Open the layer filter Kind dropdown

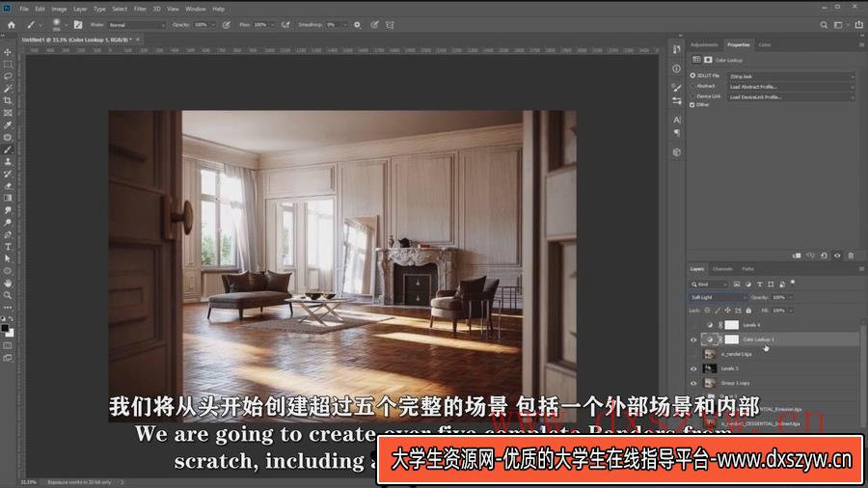point(709,285)
